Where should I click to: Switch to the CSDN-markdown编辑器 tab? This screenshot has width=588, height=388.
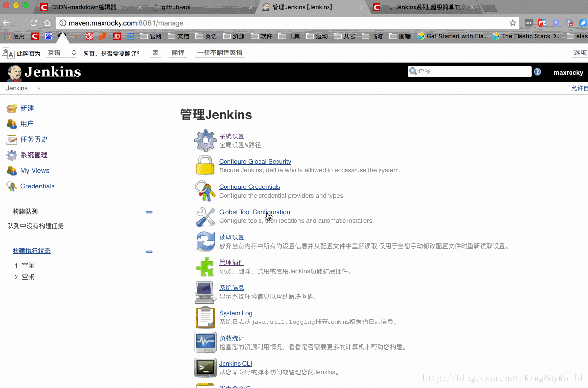(x=91, y=7)
